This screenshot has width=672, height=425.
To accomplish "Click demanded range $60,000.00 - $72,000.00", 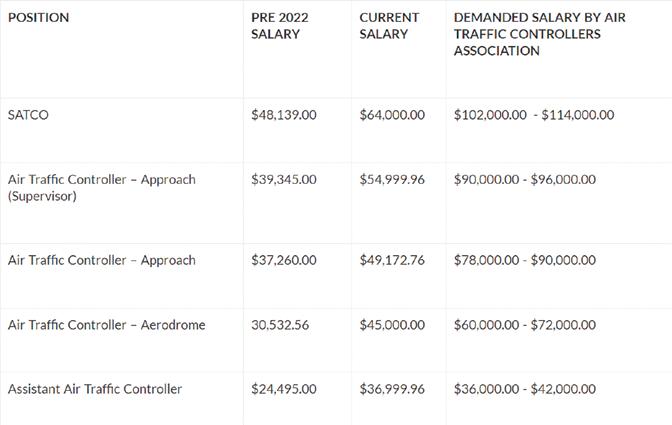I will click(525, 325).
